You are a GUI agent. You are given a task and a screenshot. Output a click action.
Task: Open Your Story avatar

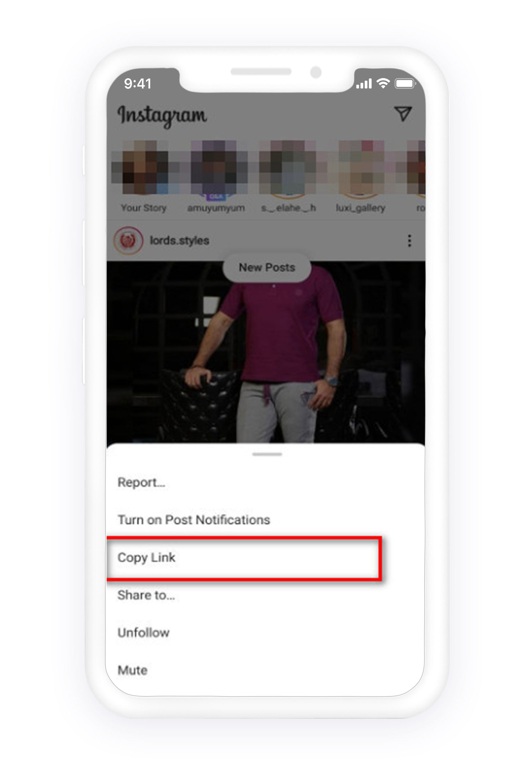pyautogui.click(x=144, y=167)
